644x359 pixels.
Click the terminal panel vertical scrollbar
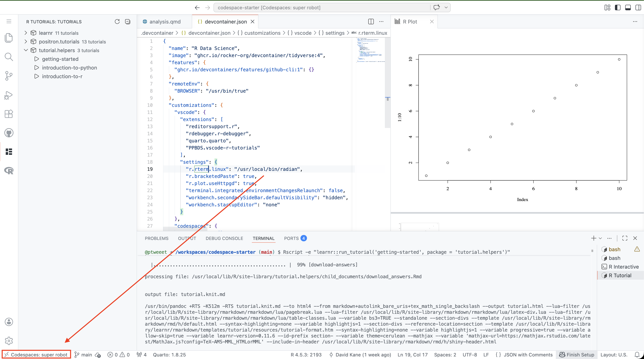(x=592, y=251)
